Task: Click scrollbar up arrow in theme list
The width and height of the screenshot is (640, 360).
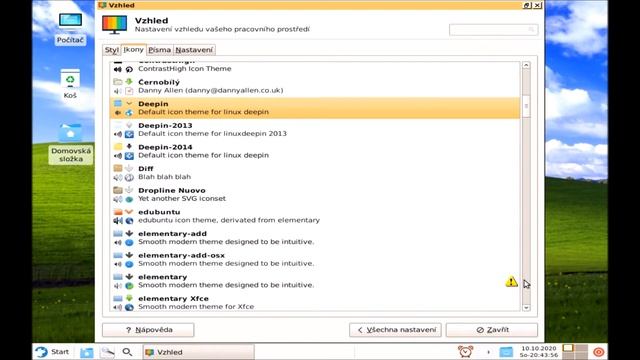Action: [526, 65]
